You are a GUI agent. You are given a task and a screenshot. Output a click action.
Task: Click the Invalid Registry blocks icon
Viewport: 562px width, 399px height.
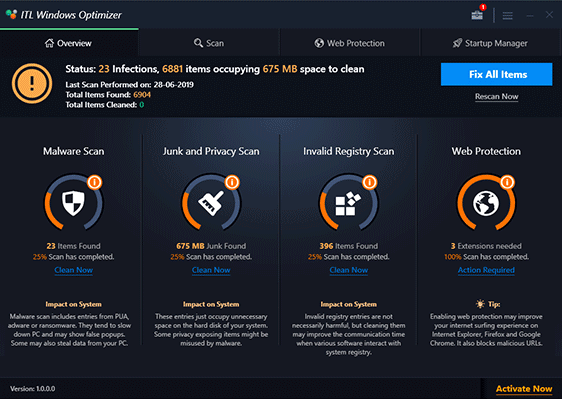pos(348,203)
